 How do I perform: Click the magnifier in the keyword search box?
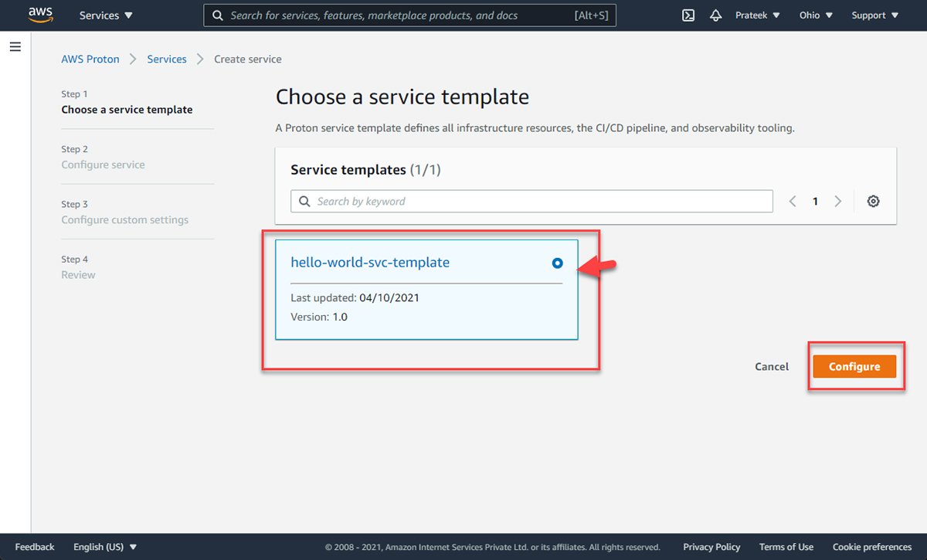[x=305, y=201]
